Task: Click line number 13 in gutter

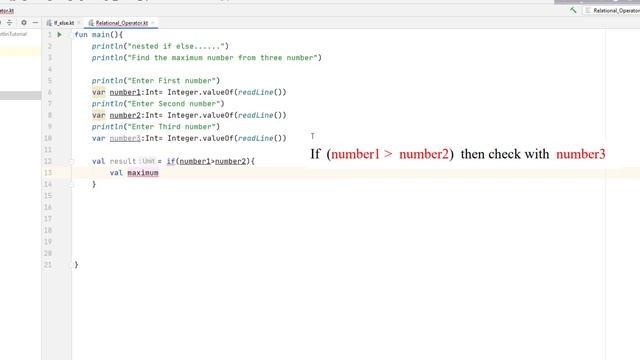Action: pos(48,173)
